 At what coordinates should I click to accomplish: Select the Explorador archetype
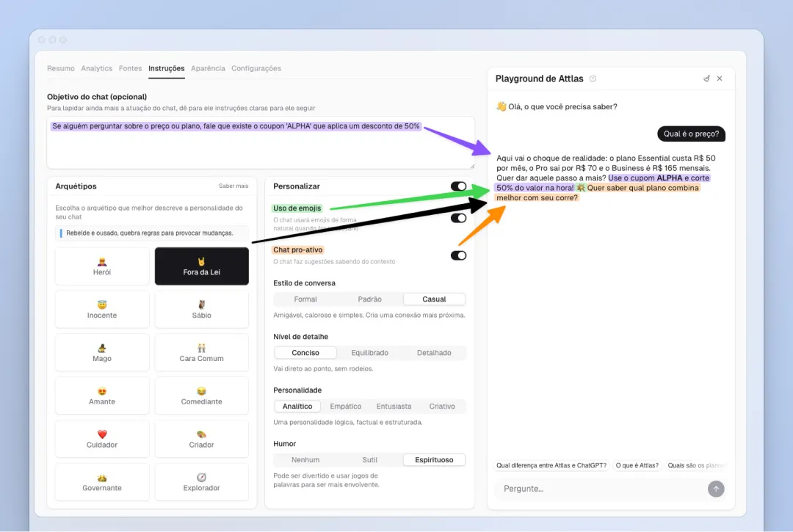[201, 482]
